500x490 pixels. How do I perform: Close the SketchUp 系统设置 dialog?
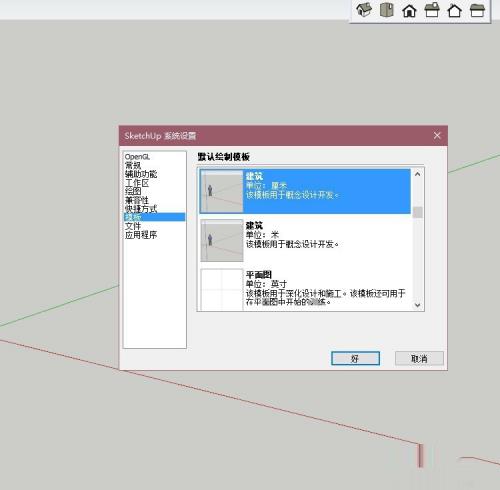coord(437,135)
